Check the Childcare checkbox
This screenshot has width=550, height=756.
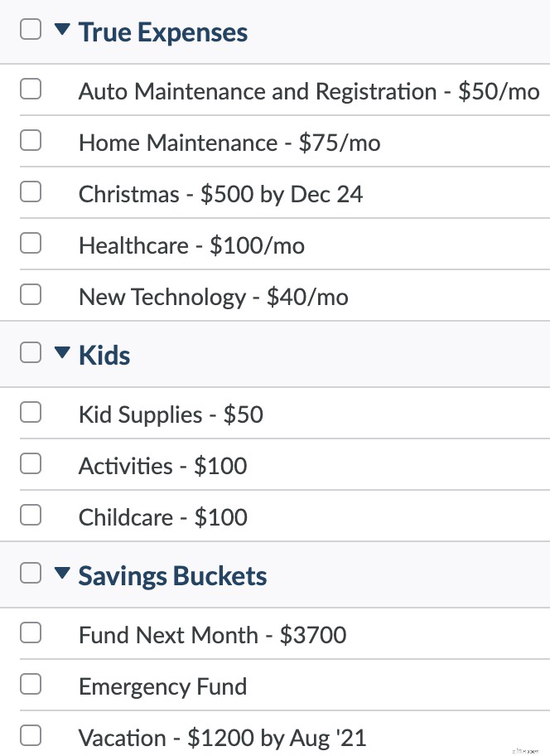coord(30,515)
